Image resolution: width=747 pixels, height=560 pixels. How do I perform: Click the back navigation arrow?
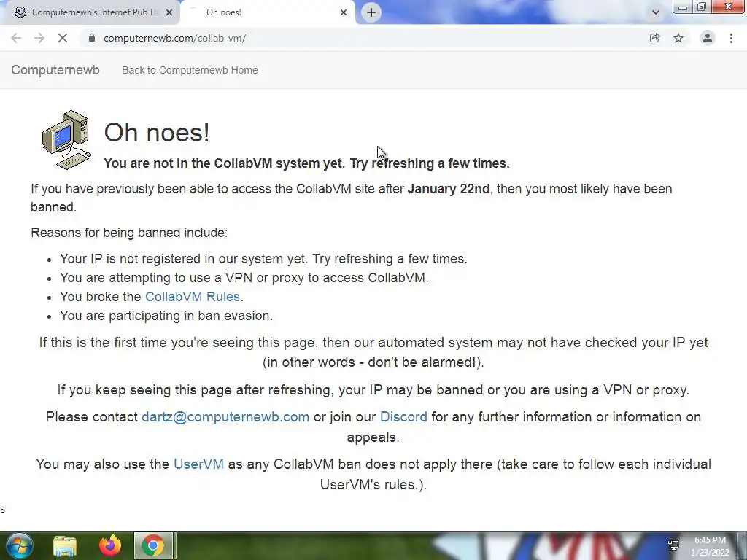coord(16,38)
